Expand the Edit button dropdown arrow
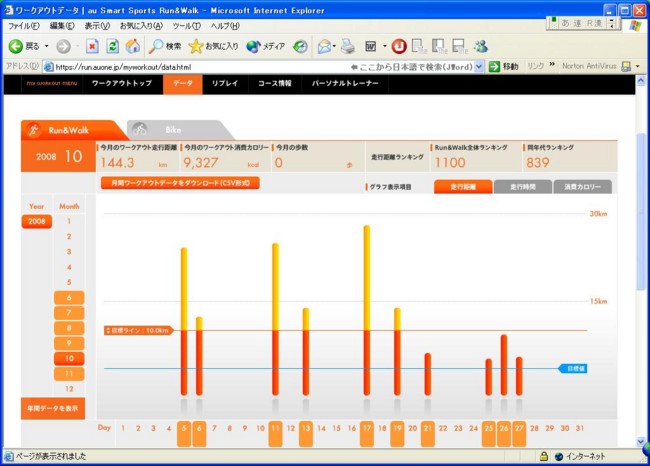The image size is (650, 466). tap(385, 46)
